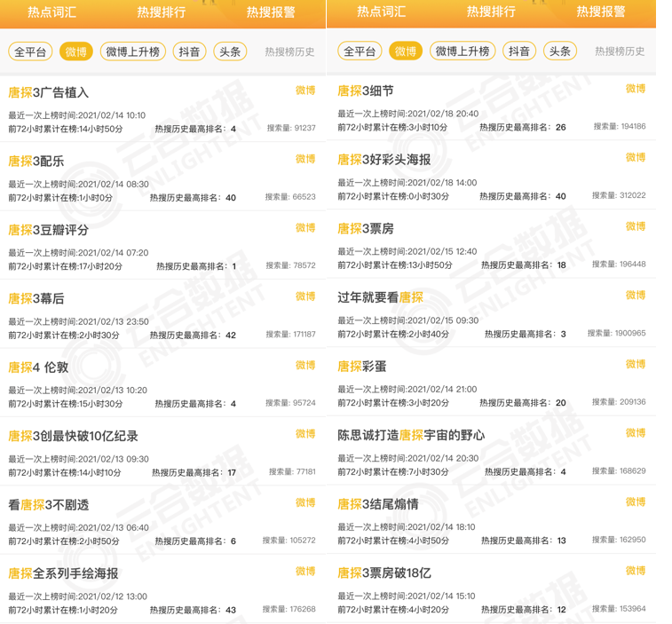Open 热搜排行 tab in left screenshot
Image resolution: width=672 pixels, height=624 pixels.
pyautogui.click(x=162, y=12)
